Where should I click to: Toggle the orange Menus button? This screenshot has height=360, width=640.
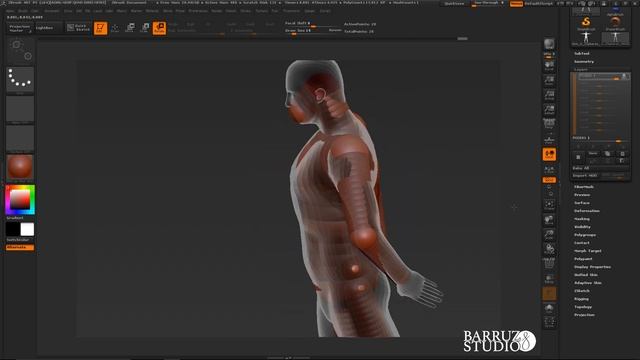[516, 4]
